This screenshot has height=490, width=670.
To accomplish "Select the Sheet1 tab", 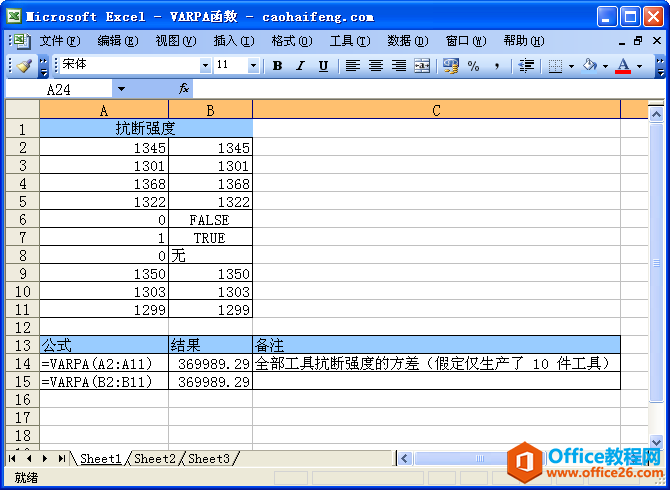I will pyautogui.click(x=101, y=459).
